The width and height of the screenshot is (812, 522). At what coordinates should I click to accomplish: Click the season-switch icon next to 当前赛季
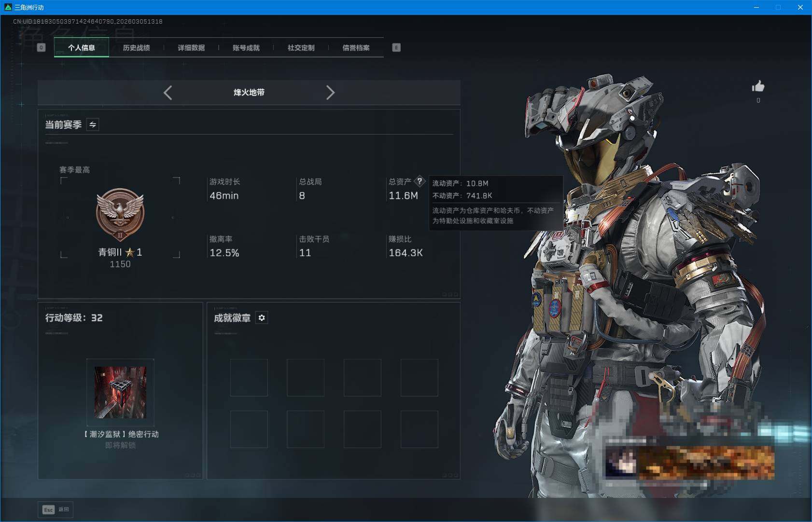(92, 124)
